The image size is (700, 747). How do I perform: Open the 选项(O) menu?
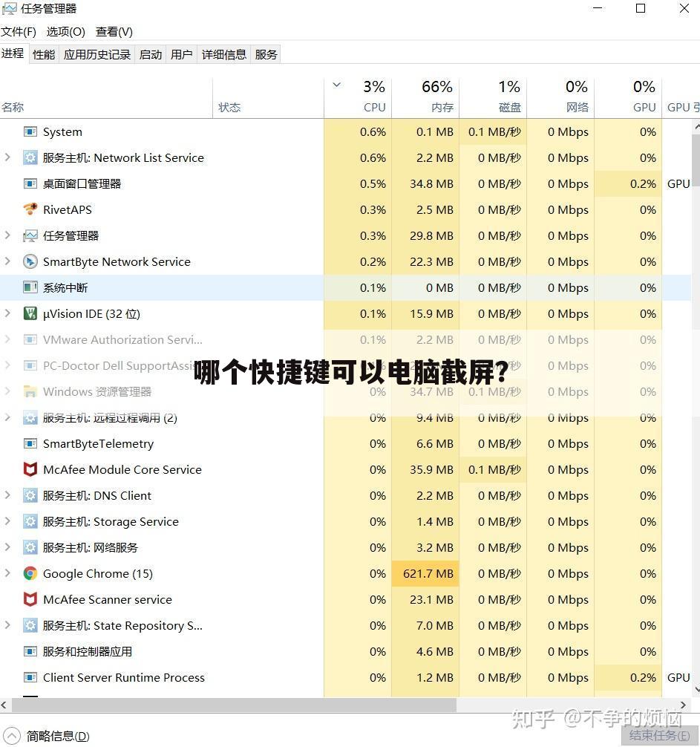[x=66, y=32]
